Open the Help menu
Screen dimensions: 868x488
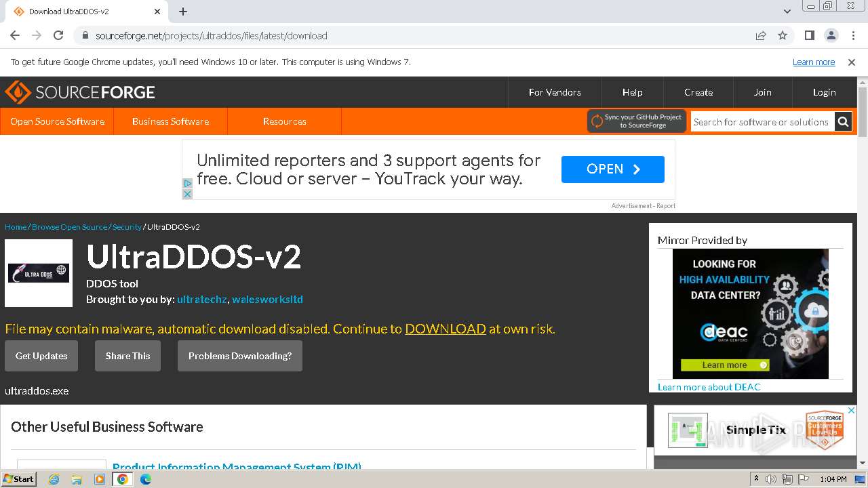point(633,92)
